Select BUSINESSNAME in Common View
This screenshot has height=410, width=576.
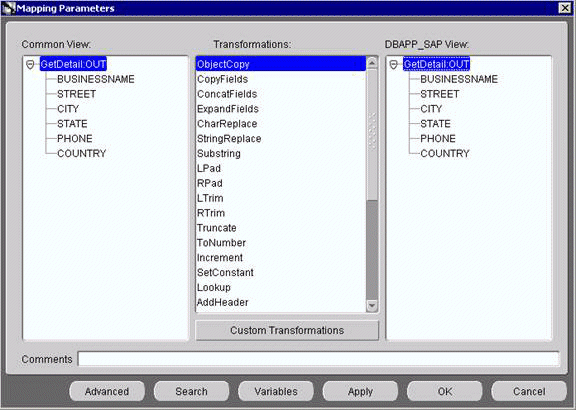[96, 79]
